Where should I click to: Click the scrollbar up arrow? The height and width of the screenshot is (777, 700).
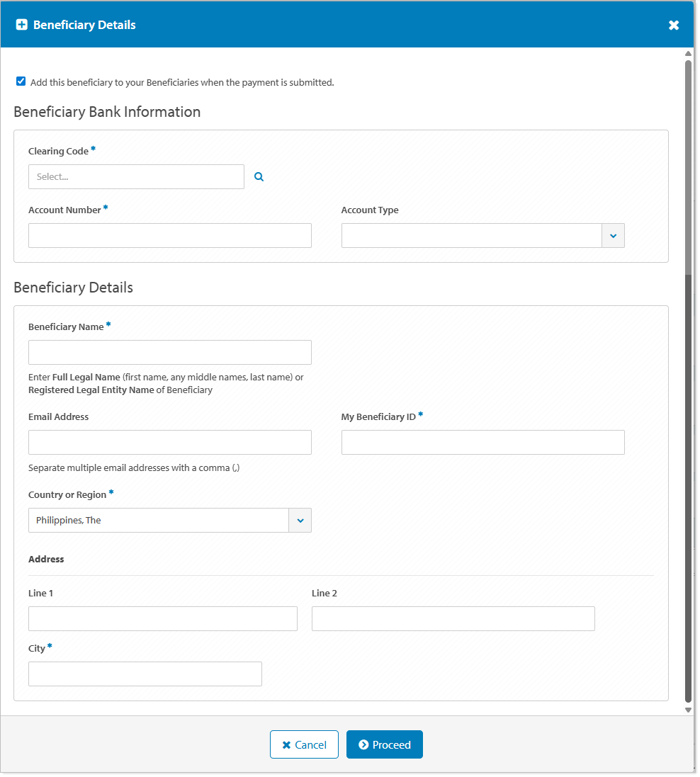tap(688, 54)
